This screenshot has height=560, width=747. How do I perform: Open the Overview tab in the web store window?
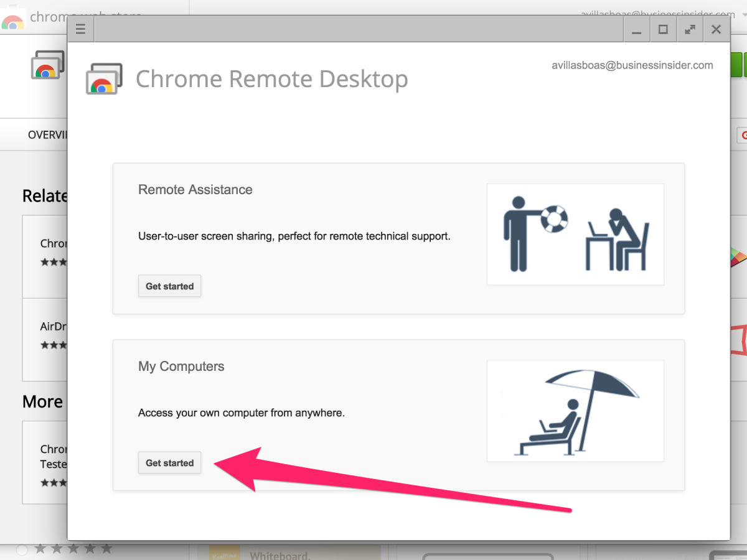pyautogui.click(x=47, y=134)
